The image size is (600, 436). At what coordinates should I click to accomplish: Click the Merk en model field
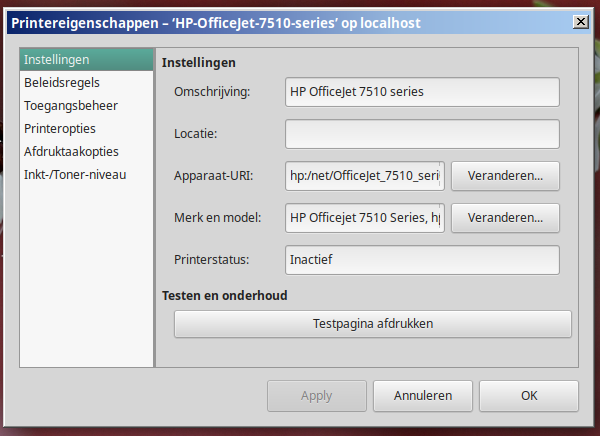365,218
